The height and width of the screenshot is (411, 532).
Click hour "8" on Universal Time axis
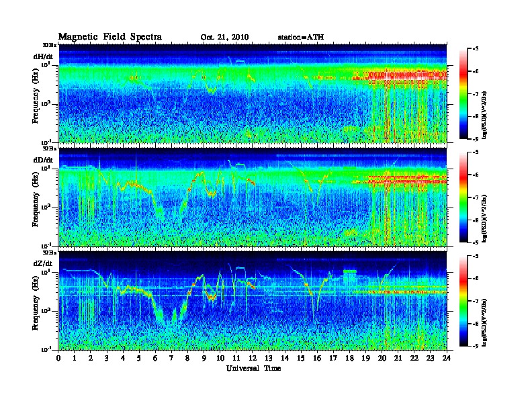(x=187, y=358)
